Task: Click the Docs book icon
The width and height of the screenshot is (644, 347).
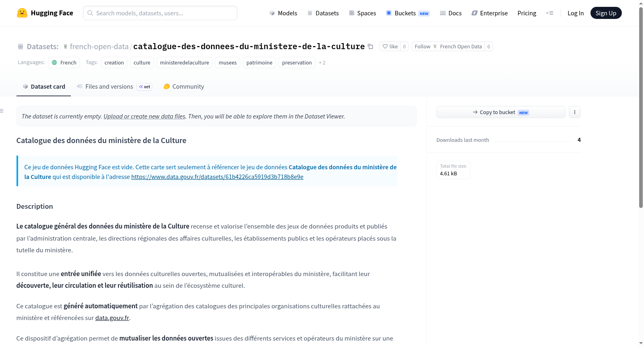Action: pos(443,13)
